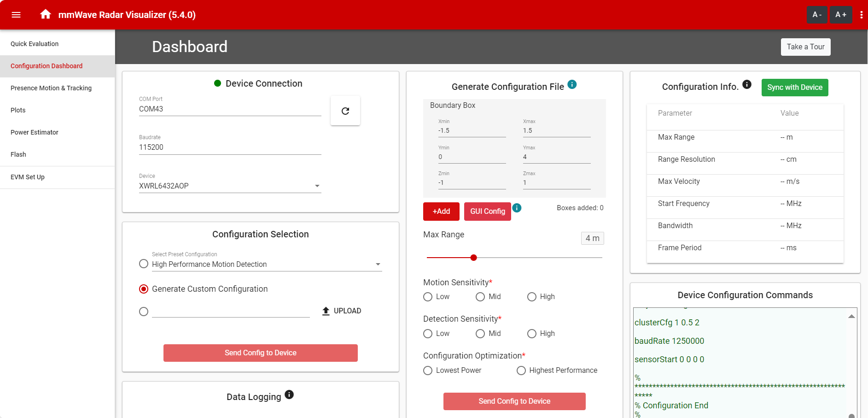This screenshot has width=868, height=418.
Task: Expand the Device dropdown XWRL6432AOP
Action: (x=317, y=186)
